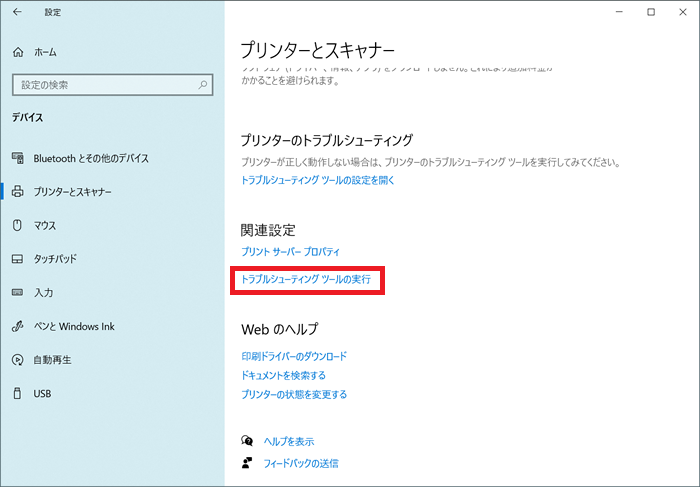Click the ホーム house icon

point(18,51)
